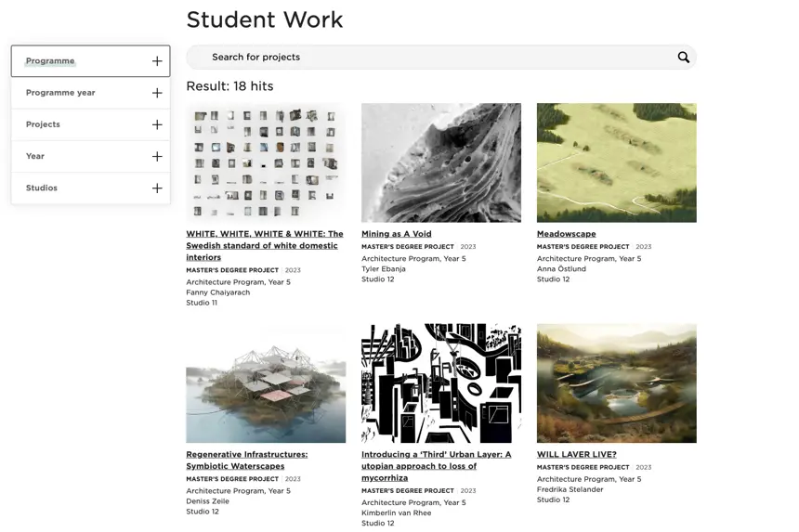
Task: Click the Meadowscape green landscape thumbnail
Action: pyautogui.click(x=616, y=162)
